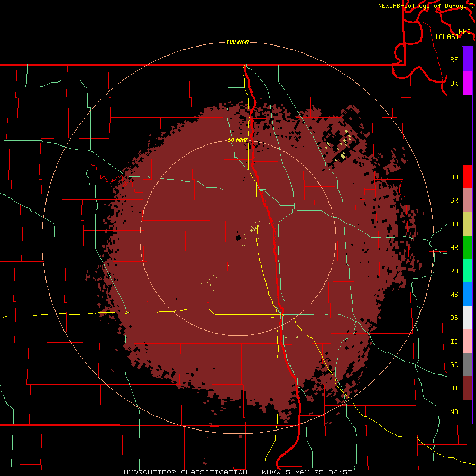The image size is (476, 476).
Task: Click the 'NEXLAB-College of DuPage' credit text
Action: pos(423,6)
